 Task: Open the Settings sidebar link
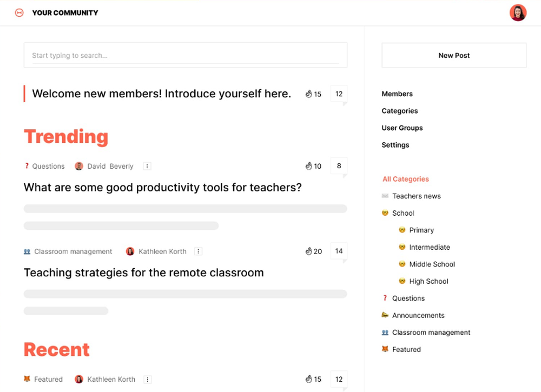(x=395, y=145)
